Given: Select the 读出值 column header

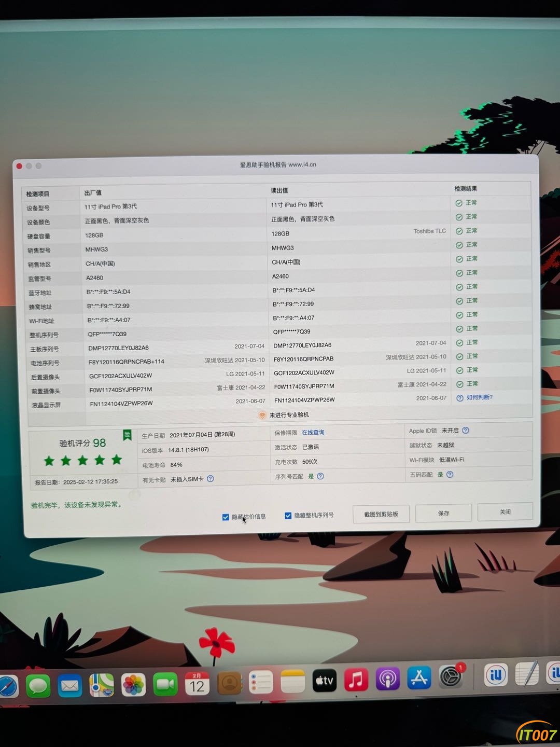Looking at the screenshot, I should pos(279,190).
